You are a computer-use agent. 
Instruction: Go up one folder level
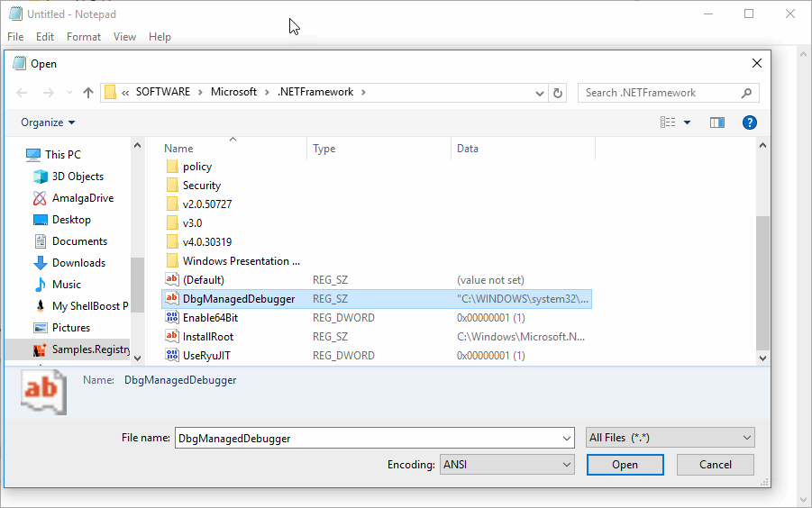88,93
